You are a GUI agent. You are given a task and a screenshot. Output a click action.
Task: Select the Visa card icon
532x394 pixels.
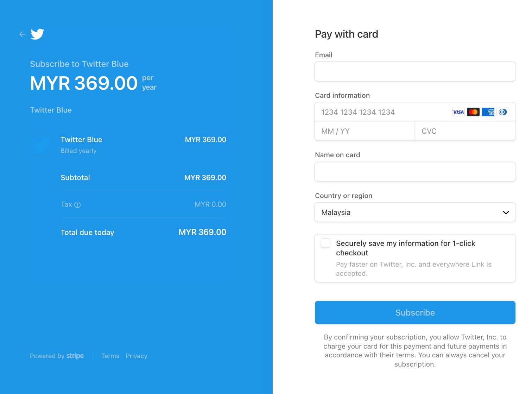tap(458, 112)
